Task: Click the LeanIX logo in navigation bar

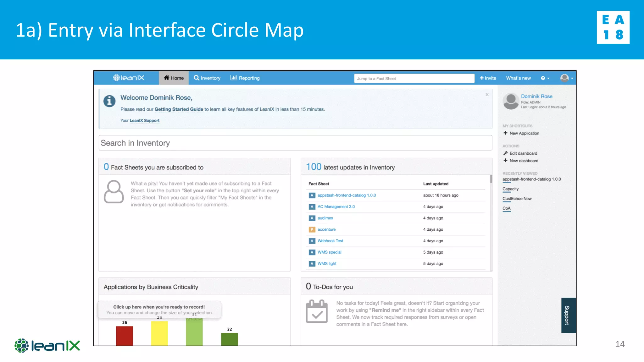Action: click(129, 78)
